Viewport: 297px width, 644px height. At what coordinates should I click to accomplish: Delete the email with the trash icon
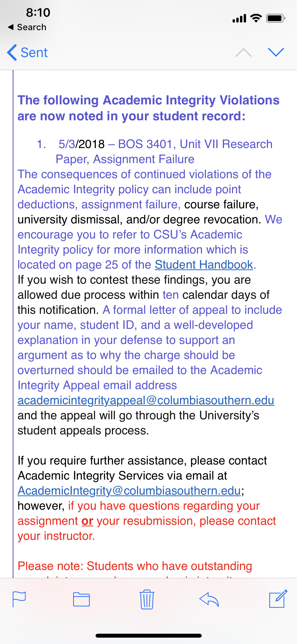[147, 599]
